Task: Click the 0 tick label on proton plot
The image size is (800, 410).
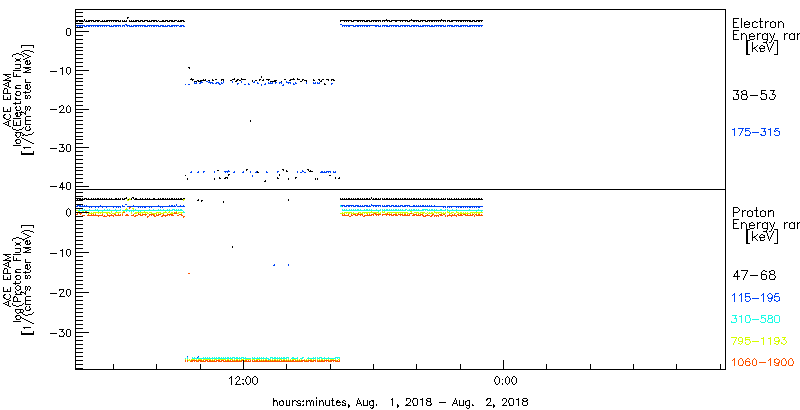Action: click(x=69, y=213)
